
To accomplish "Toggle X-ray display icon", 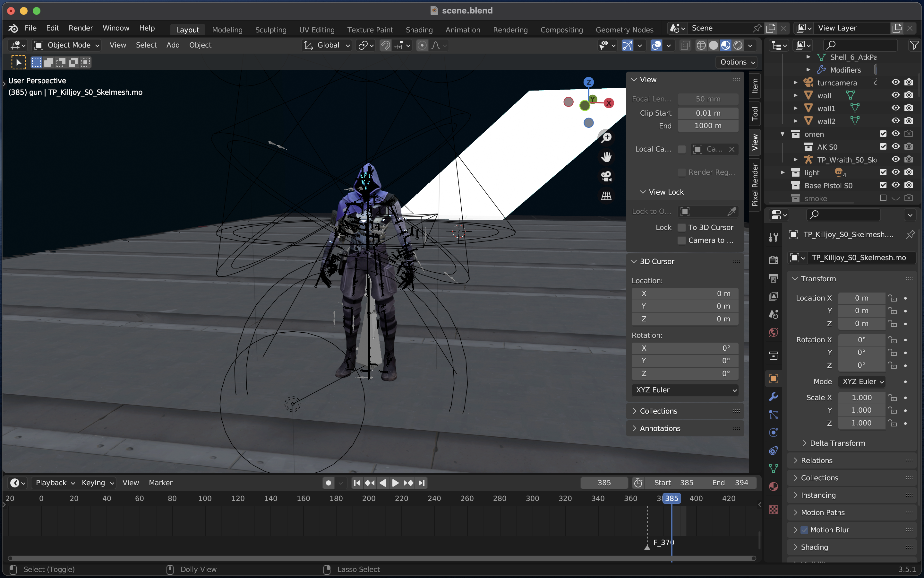I will [685, 46].
